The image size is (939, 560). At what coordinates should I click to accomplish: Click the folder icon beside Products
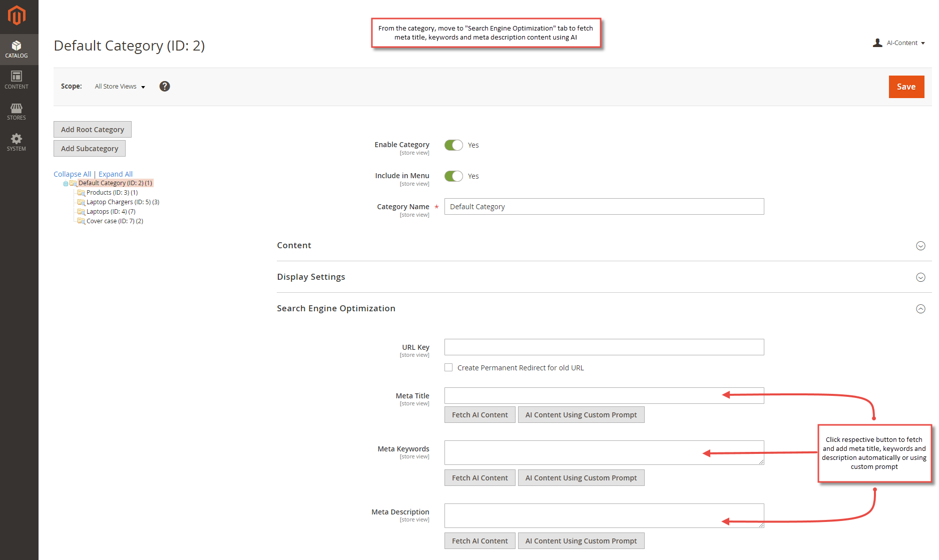tap(81, 192)
